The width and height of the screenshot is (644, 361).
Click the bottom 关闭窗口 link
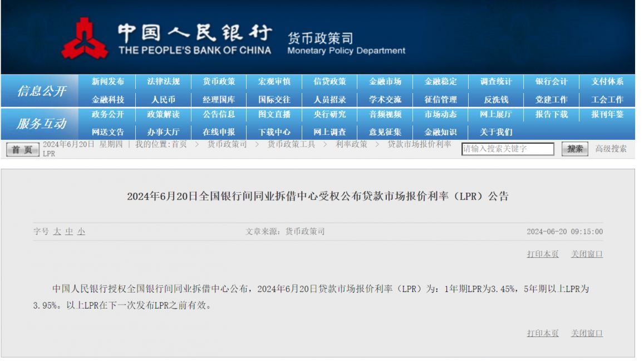pos(587,333)
